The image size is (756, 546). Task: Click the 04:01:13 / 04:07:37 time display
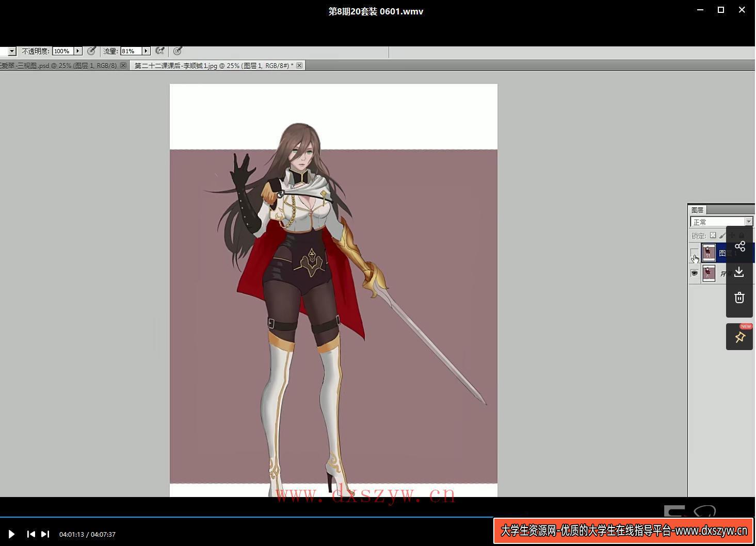(87, 534)
